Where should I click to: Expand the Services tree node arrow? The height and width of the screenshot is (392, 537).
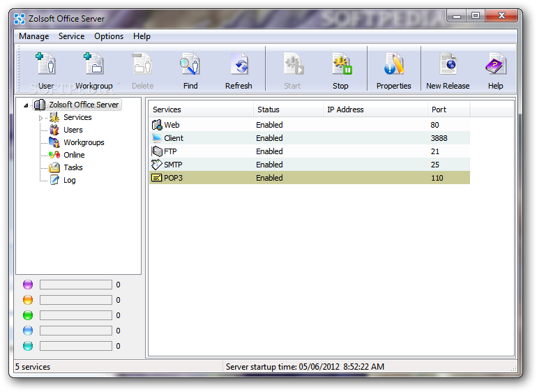(x=40, y=118)
